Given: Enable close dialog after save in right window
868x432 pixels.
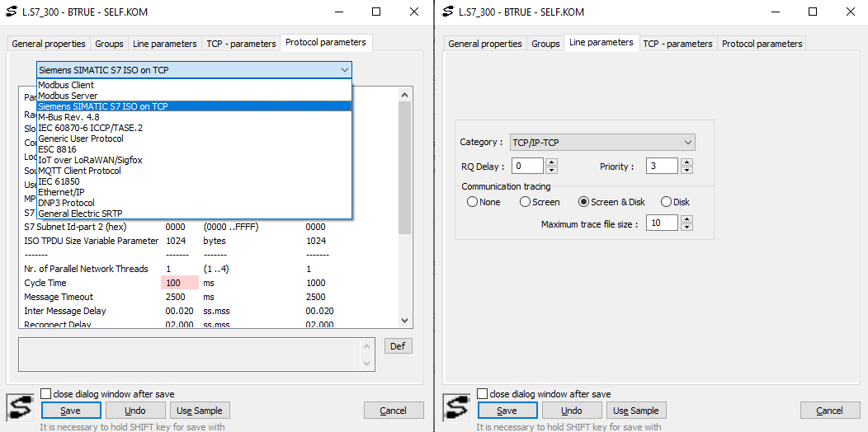Looking at the screenshot, I should pos(482,394).
